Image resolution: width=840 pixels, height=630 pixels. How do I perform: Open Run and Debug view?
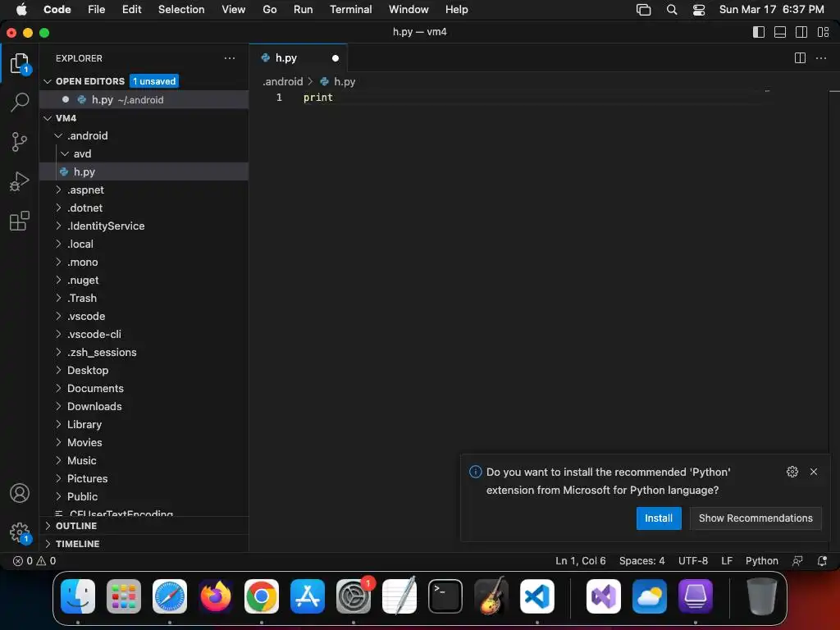pos(20,181)
